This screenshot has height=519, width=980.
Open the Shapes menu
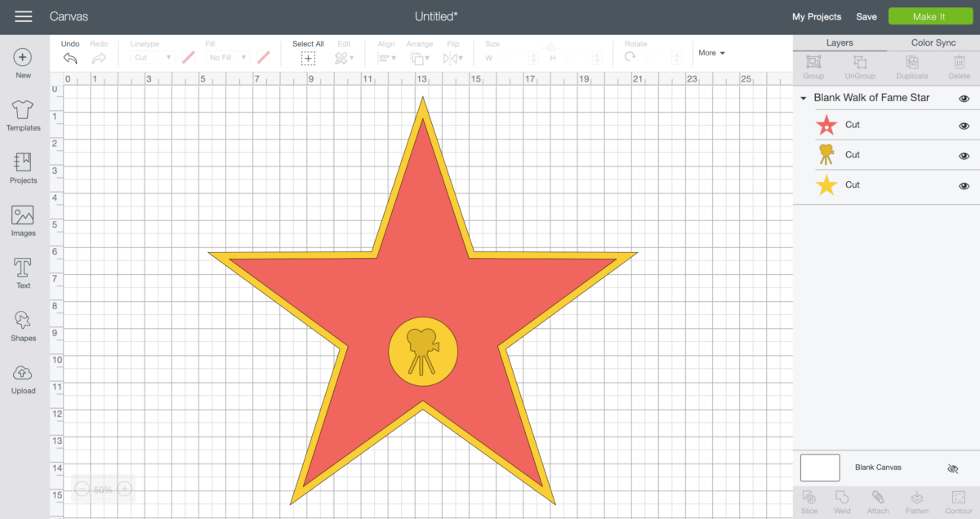click(x=23, y=326)
